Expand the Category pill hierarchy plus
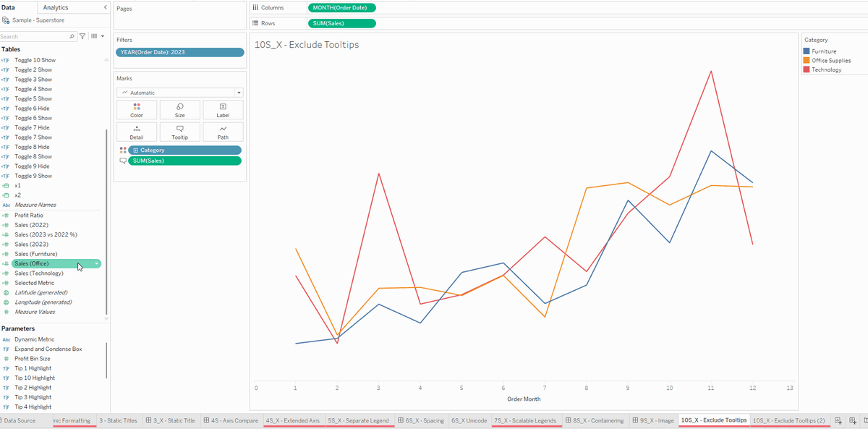 [x=135, y=150]
